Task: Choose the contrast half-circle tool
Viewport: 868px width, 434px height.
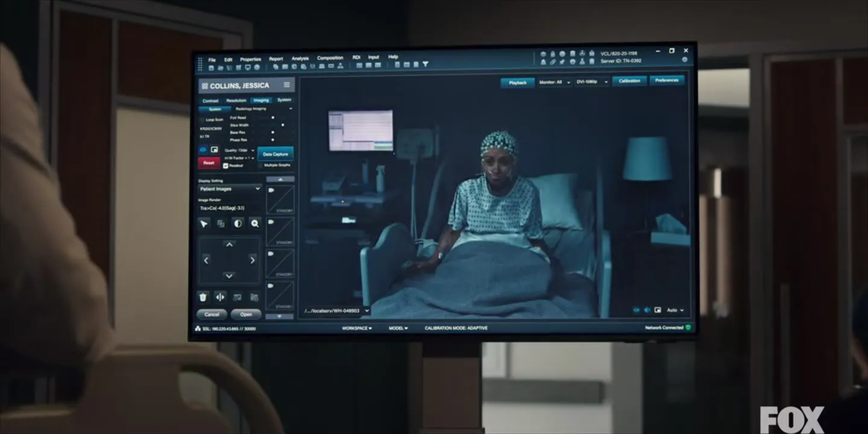Action: tap(238, 224)
